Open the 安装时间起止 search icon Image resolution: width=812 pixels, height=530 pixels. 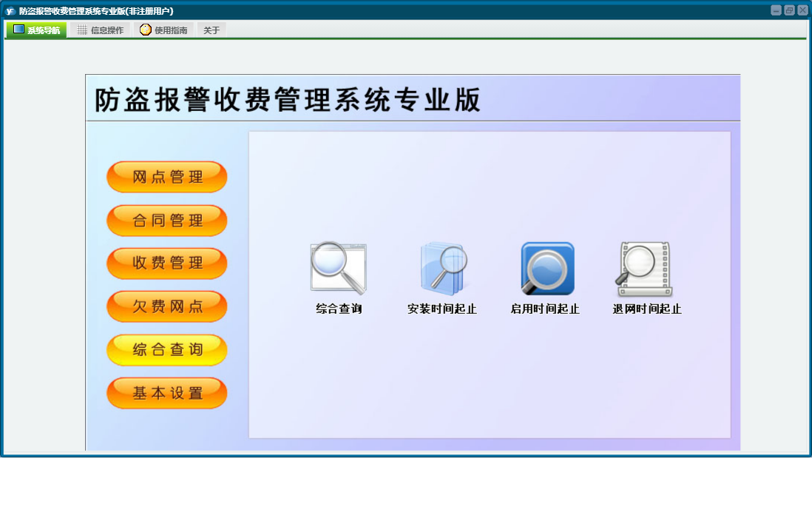443,268
